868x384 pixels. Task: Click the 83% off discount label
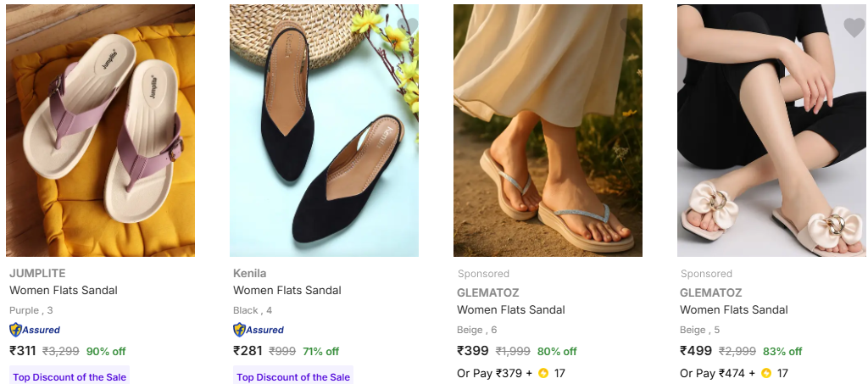pyautogui.click(x=782, y=351)
